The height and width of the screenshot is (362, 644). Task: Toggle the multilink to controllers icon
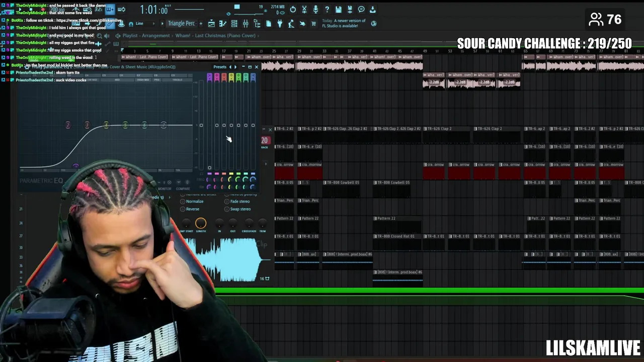pos(110,23)
